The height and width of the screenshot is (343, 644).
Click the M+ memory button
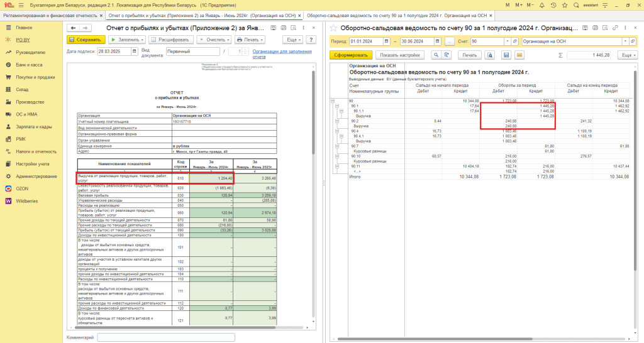pos(519,5)
